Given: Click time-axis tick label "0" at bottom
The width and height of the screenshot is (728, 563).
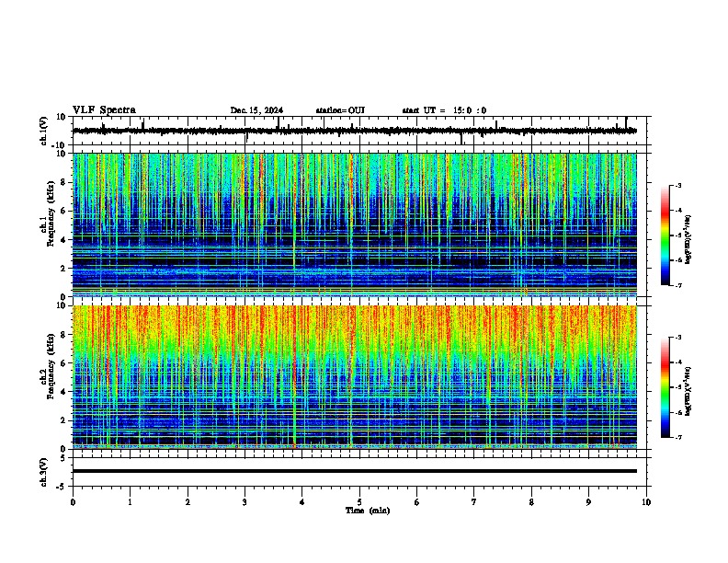Looking at the screenshot, I should (x=73, y=502).
